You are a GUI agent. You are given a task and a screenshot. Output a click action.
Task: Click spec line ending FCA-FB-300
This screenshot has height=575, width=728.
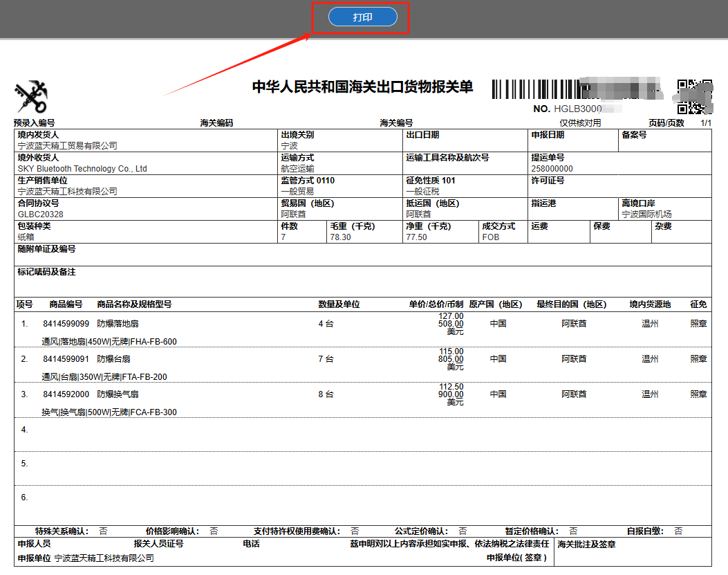tap(109, 412)
